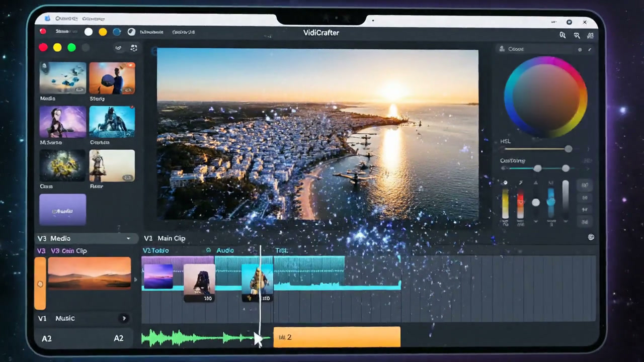Toggle the white circle button in top toolbar
The width and height of the screenshot is (644, 362).
click(89, 32)
